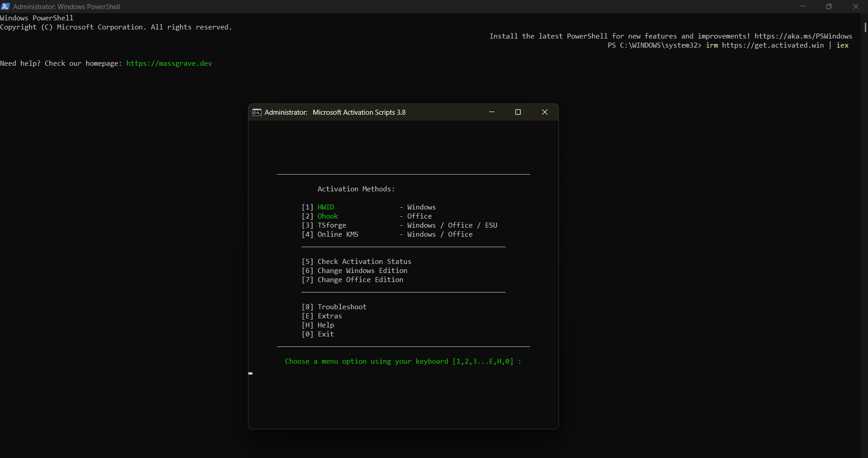Screen dimensions: 868x458
Task: Open the massgrave.dev homepage link
Action: pyautogui.click(x=169, y=63)
